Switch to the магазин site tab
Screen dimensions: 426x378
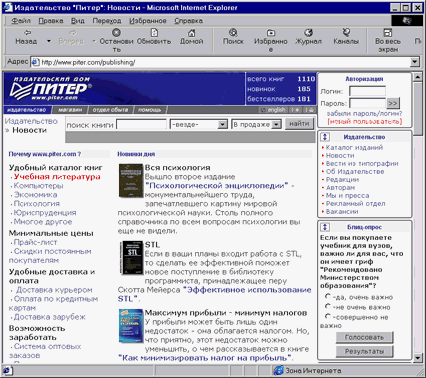70,110
